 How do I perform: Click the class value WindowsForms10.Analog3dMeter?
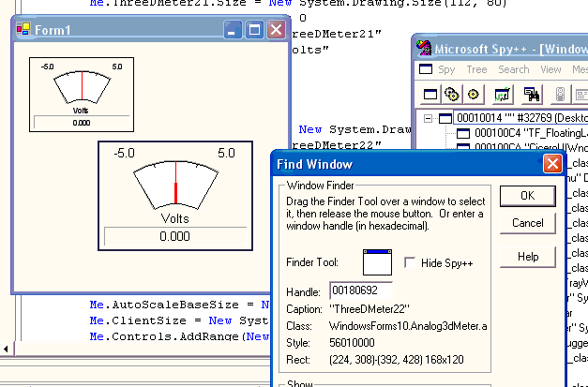[408, 326]
